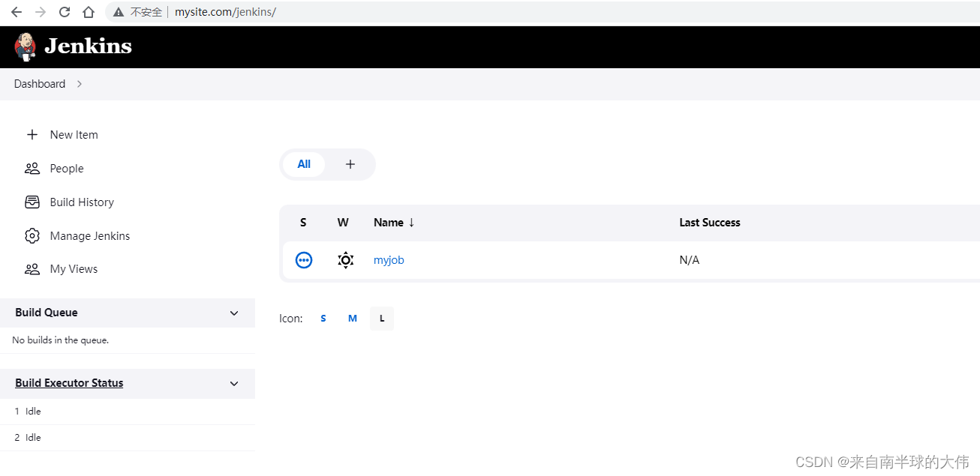Image resolution: width=980 pixels, height=476 pixels.
Task: Open the Build History link
Action: click(x=82, y=202)
